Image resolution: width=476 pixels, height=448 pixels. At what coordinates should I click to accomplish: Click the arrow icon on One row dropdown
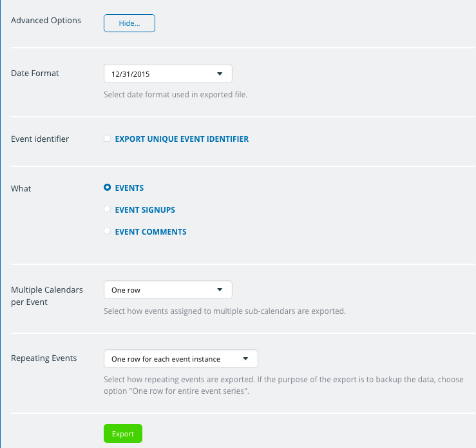point(220,290)
